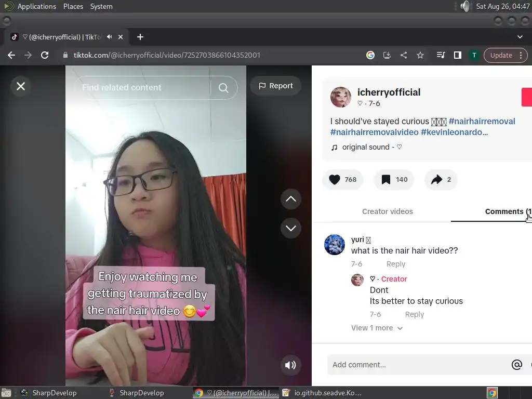Click the Google icon in address bar
This screenshot has width=532, height=399.
pos(370,55)
